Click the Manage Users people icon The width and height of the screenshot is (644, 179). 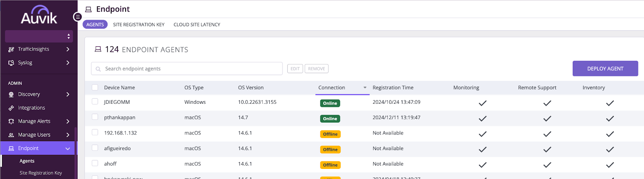(x=11, y=135)
